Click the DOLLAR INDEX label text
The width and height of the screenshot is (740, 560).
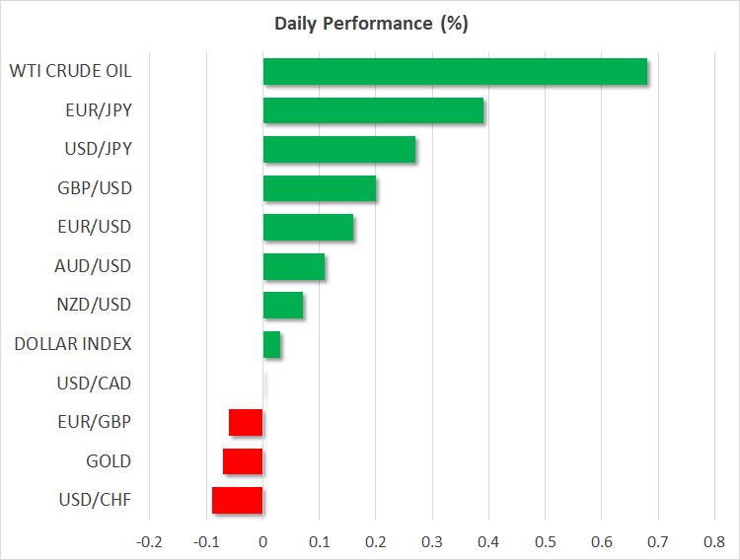[72, 344]
